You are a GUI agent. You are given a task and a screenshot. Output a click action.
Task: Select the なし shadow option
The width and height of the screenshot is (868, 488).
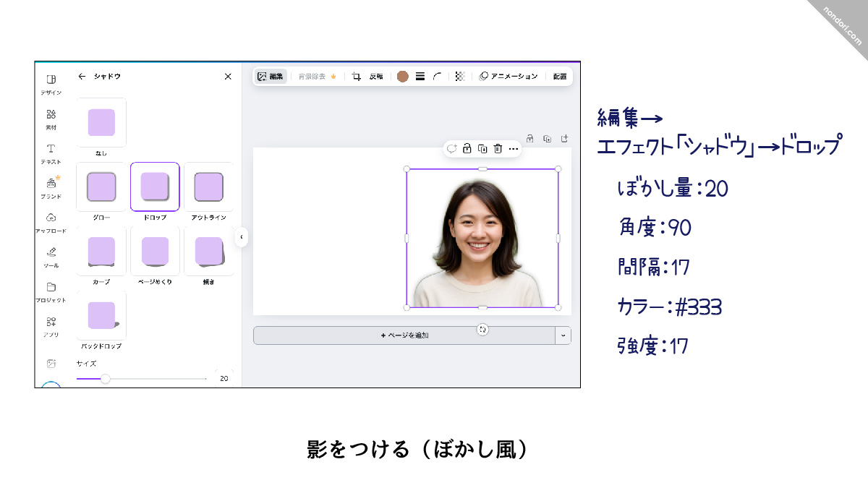101,123
